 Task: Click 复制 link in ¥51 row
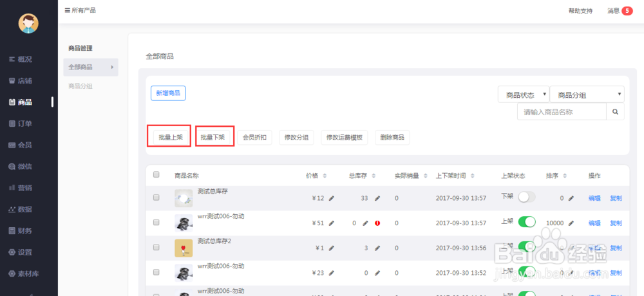tap(616, 223)
